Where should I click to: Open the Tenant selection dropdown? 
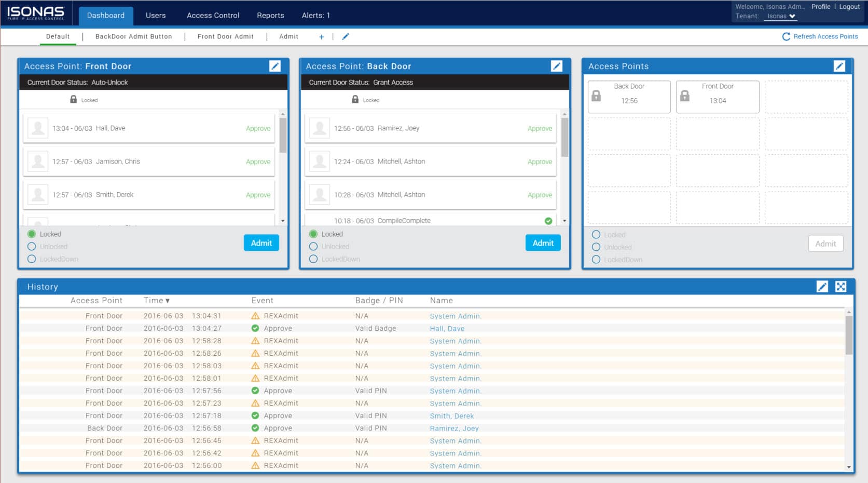[x=780, y=16]
